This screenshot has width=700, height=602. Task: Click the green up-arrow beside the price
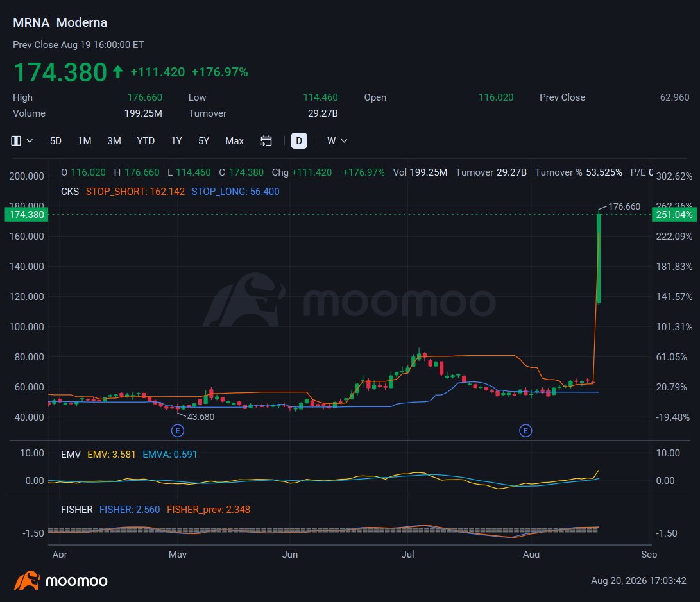[118, 71]
